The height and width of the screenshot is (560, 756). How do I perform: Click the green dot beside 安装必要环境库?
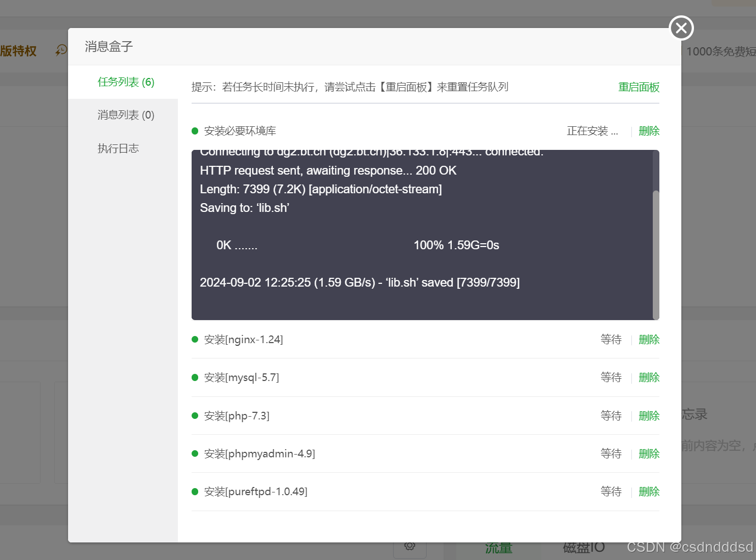point(194,131)
